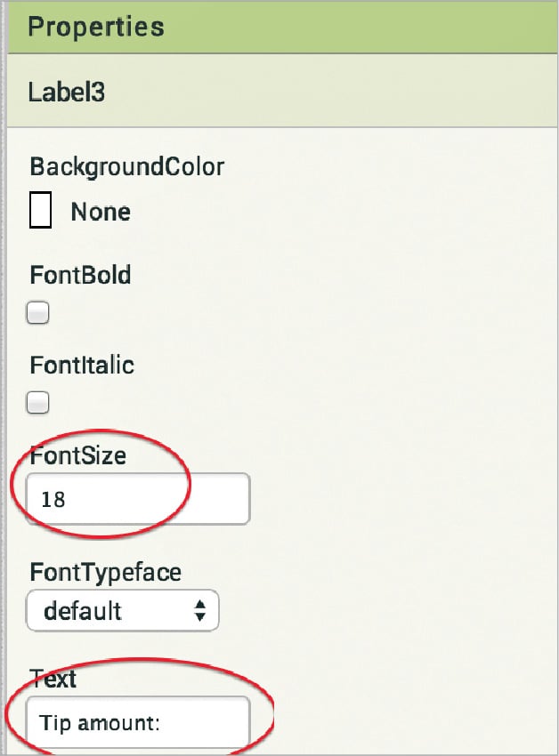Viewport: 559px width, 756px height.
Task: Click the value 18 in FontSize
Action: click(x=53, y=500)
